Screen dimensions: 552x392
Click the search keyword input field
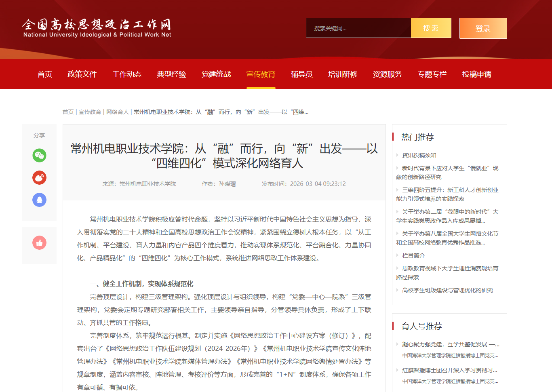coord(358,28)
